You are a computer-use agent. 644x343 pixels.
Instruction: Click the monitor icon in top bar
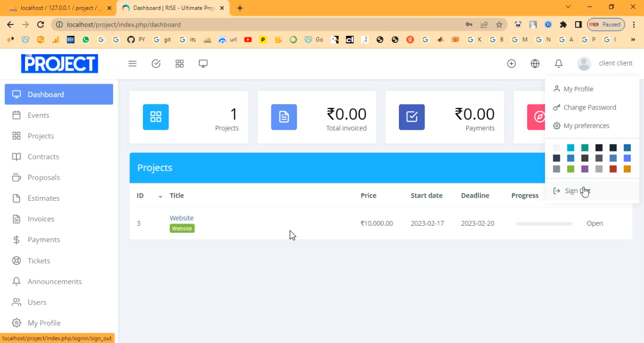pyautogui.click(x=203, y=63)
